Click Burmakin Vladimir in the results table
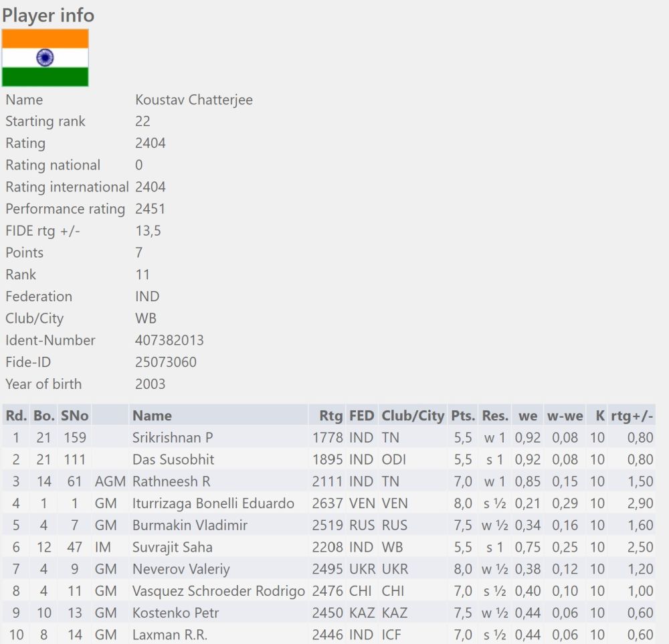 pos(189,525)
